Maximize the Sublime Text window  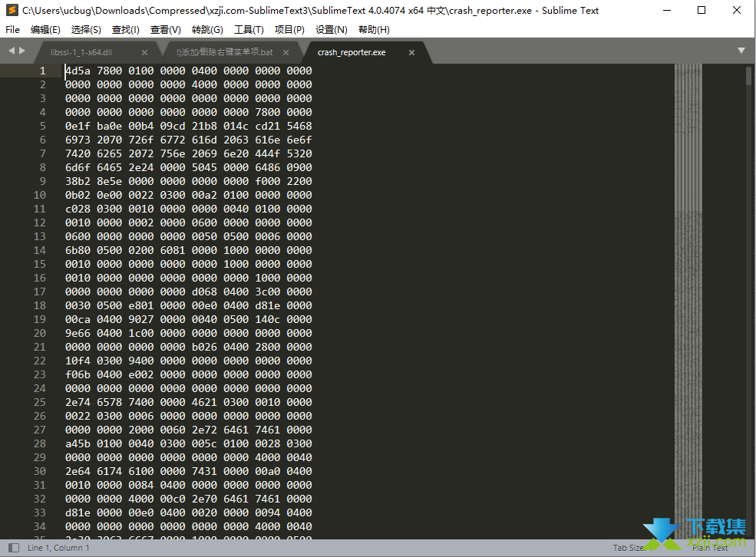click(702, 10)
